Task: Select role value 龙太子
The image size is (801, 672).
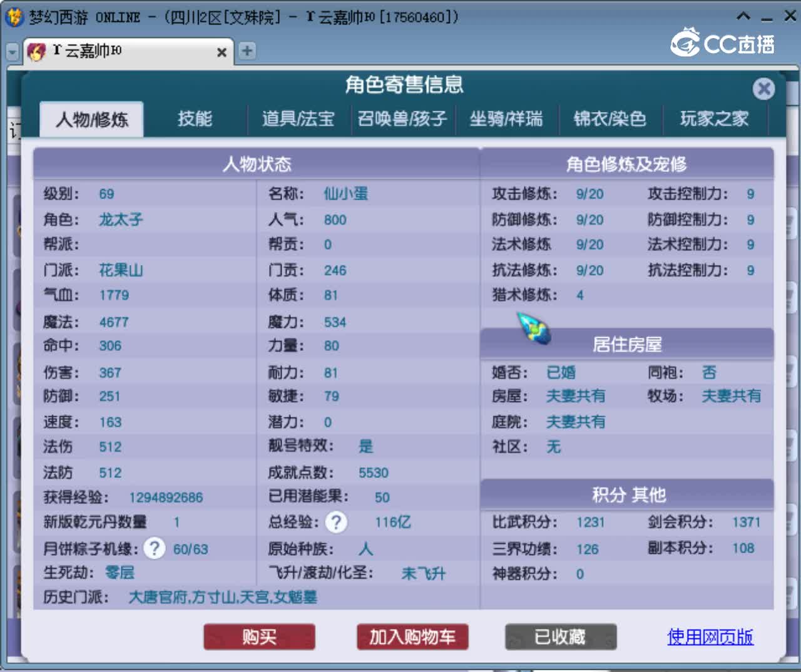Action: pyautogui.click(x=121, y=220)
